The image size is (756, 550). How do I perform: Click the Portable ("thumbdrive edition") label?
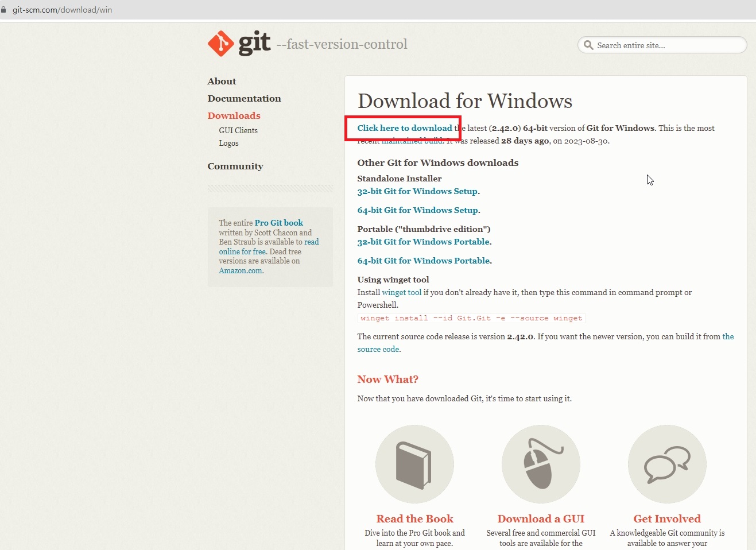[424, 229]
